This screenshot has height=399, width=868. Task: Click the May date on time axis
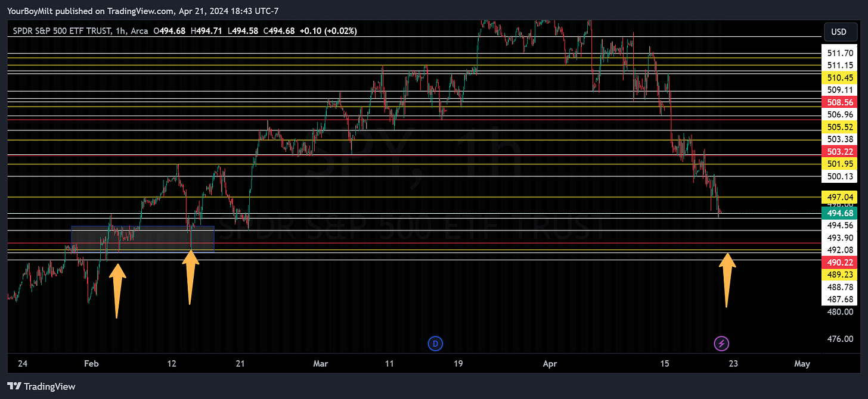click(x=802, y=363)
